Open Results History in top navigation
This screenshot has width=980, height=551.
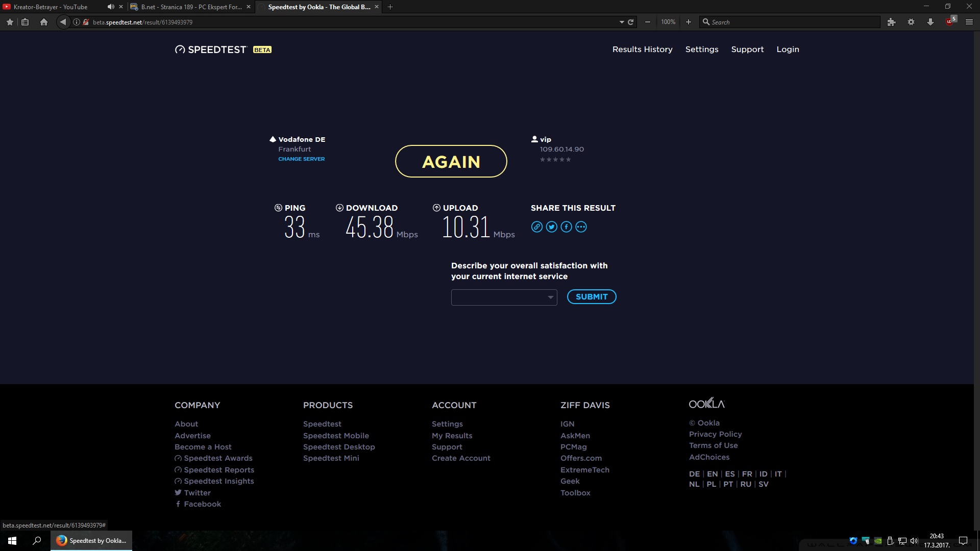click(x=642, y=49)
